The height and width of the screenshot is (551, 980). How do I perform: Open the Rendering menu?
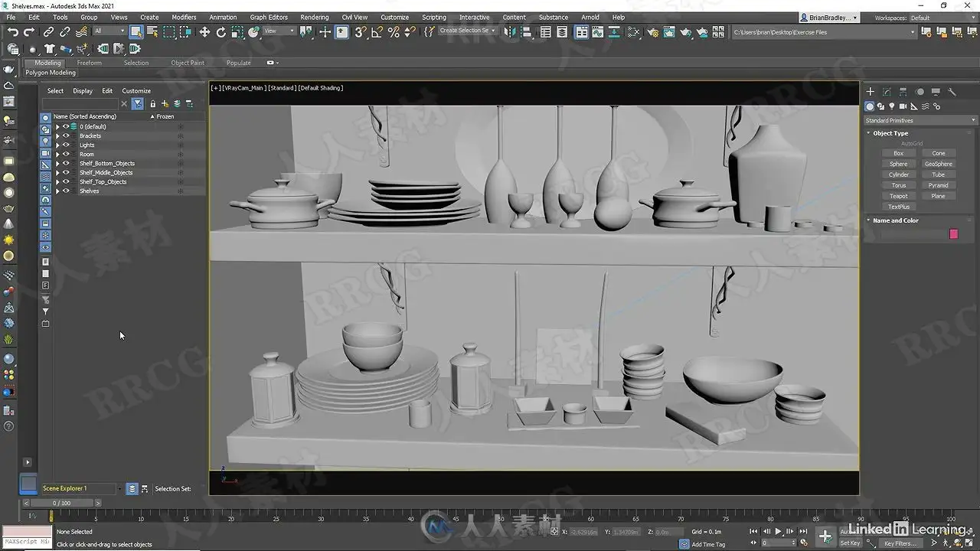pos(314,17)
